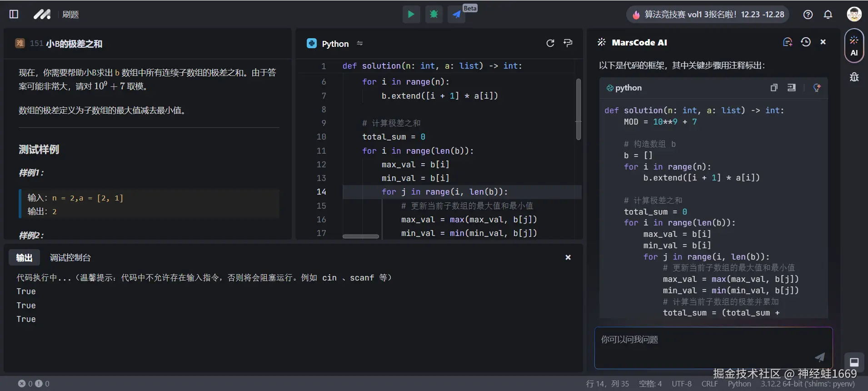
Task: Send the AI question with the send icon
Action: [819, 357]
